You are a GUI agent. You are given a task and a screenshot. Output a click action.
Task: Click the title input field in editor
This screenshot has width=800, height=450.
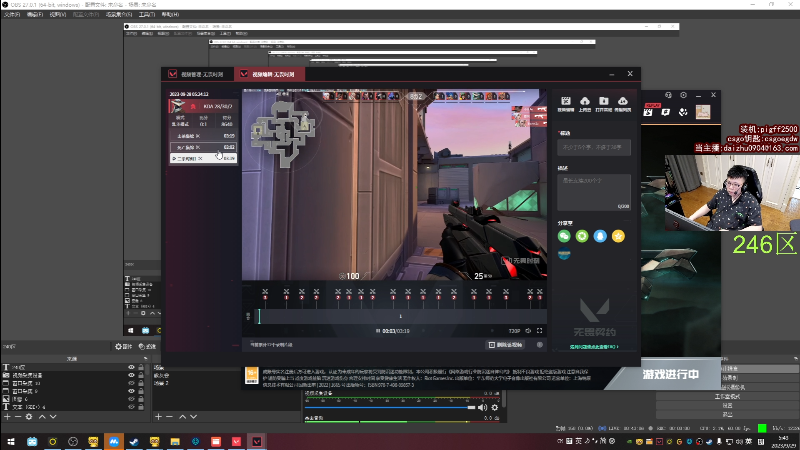tap(594, 147)
